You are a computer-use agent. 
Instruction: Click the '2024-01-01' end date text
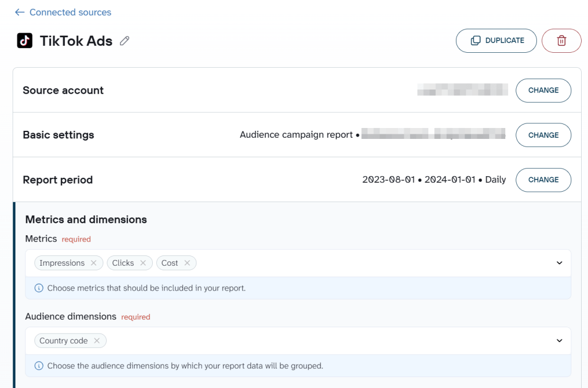(450, 180)
